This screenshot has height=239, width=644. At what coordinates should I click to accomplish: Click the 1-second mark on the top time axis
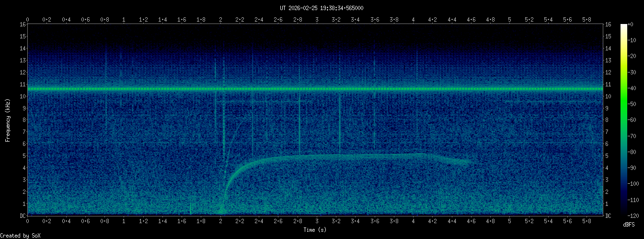[x=124, y=20]
